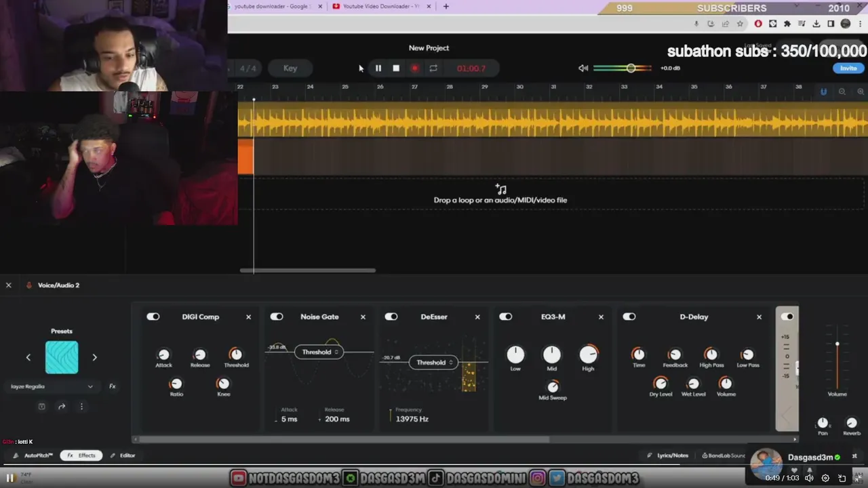Click the DeEsser 13975 Hz frequency value

[x=412, y=419]
